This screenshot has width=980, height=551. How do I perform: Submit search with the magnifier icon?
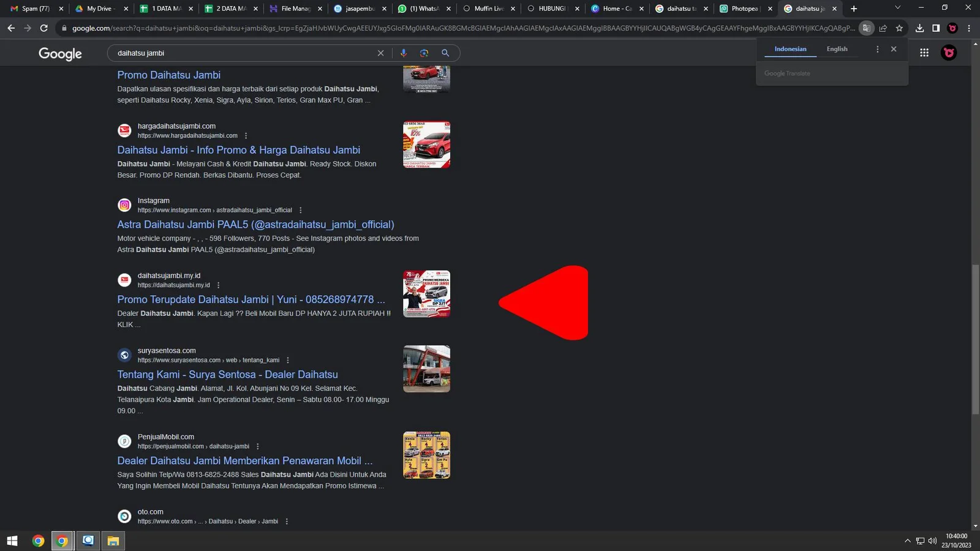(x=445, y=53)
